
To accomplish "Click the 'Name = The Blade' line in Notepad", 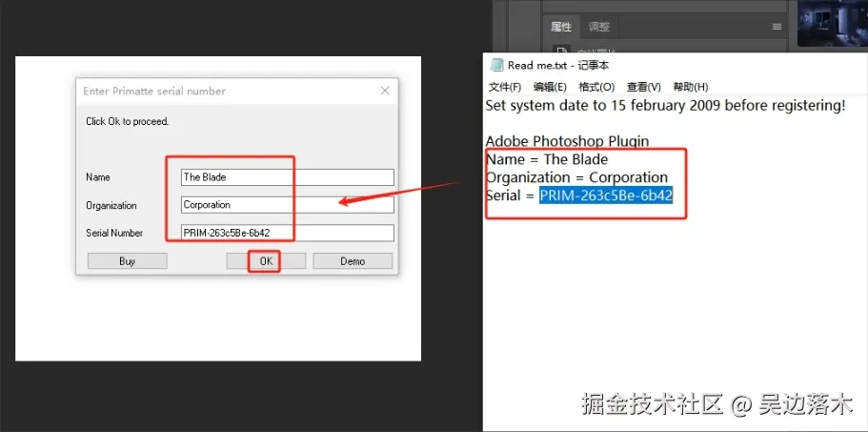I will pyautogui.click(x=547, y=159).
